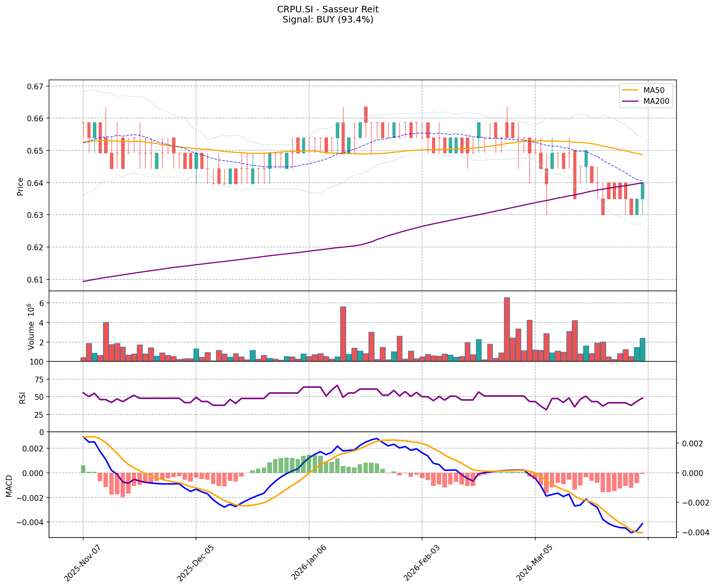The width and height of the screenshot is (715, 588).
Task: Click the last green candlestick on the price chart
Action: click(x=642, y=191)
